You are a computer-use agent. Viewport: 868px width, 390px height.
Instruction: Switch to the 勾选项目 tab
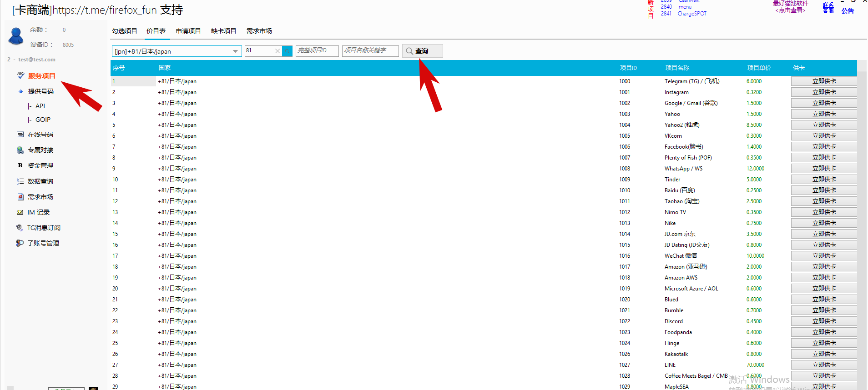124,31
